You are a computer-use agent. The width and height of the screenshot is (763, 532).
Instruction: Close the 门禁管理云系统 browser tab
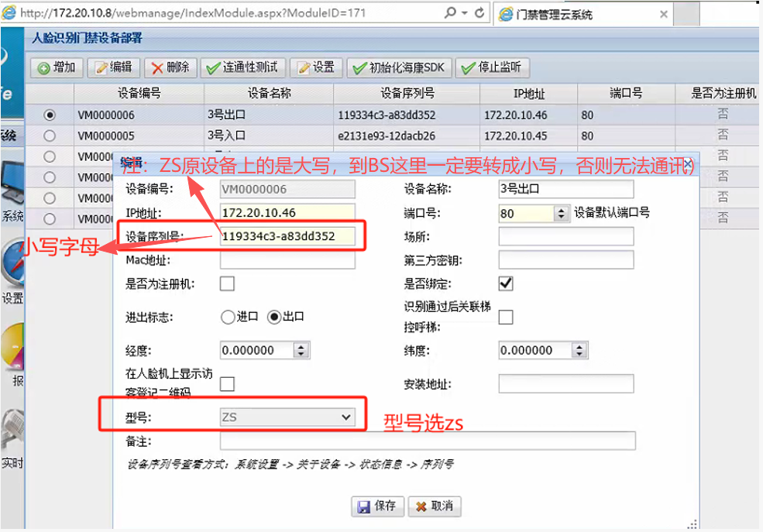(663, 15)
